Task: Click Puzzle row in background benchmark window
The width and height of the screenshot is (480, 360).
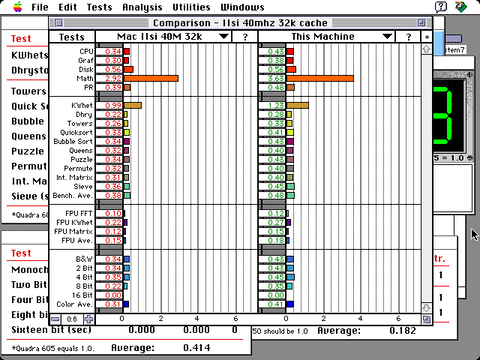Action: coord(28,151)
